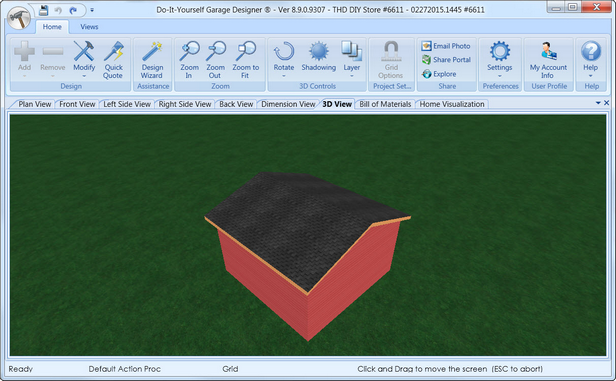The height and width of the screenshot is (381, 616).
Task: Click the Email Photo icon
Action: click(426, 46)
